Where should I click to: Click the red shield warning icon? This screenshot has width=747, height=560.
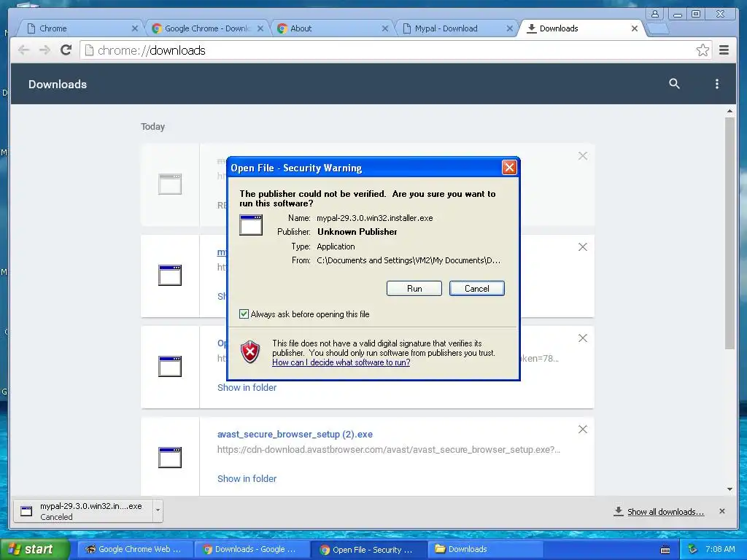point(250,352)
